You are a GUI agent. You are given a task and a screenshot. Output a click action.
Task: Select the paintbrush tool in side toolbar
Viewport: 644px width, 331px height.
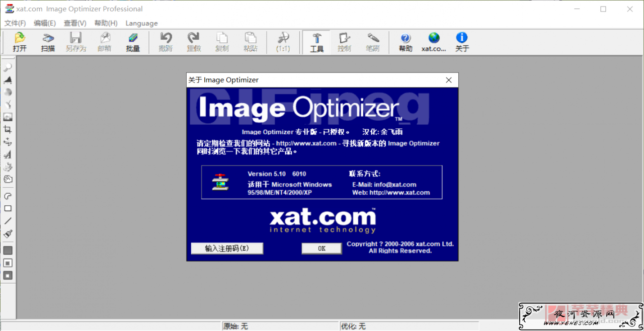click(x=8, y=234)
